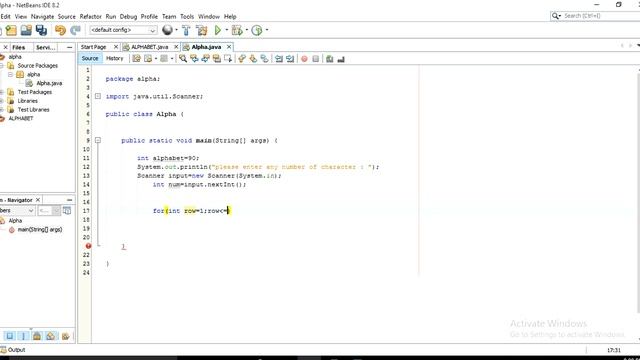Open the Source menu
The image size is (640, 360).
coord(67,17)
